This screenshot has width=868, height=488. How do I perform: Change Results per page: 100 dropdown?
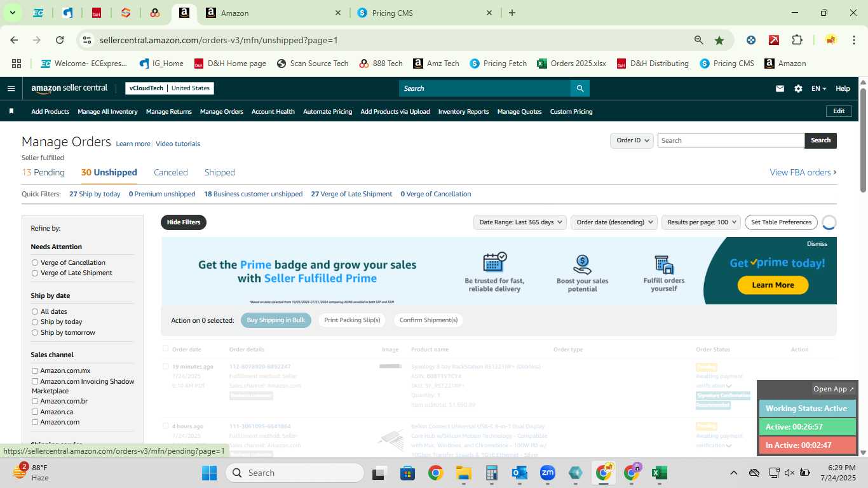pos(701,222)
